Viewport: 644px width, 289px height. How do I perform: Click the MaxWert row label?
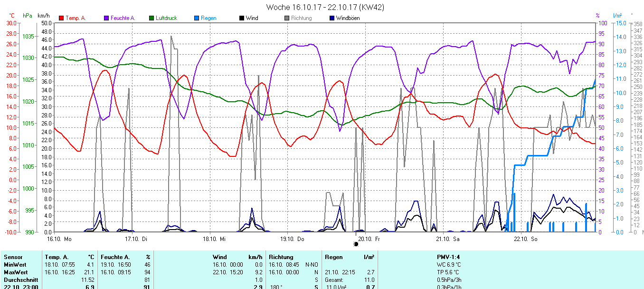tap(14, 272)
